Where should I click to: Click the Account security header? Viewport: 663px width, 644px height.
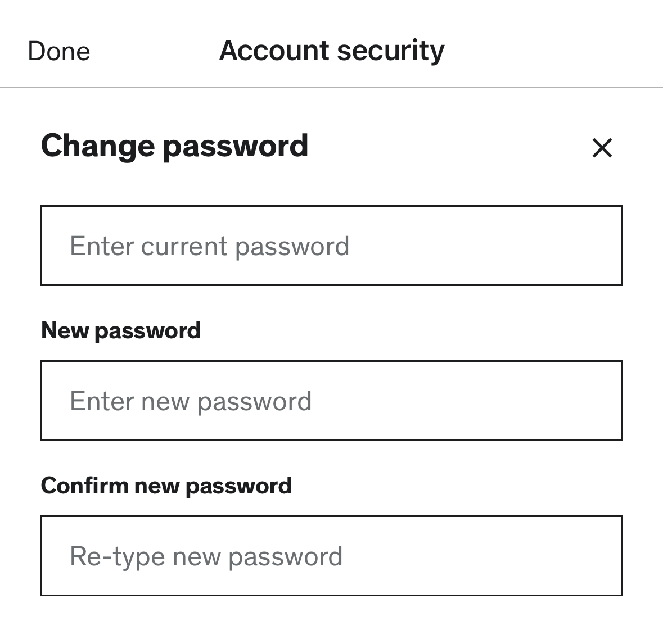coord(331,50)
